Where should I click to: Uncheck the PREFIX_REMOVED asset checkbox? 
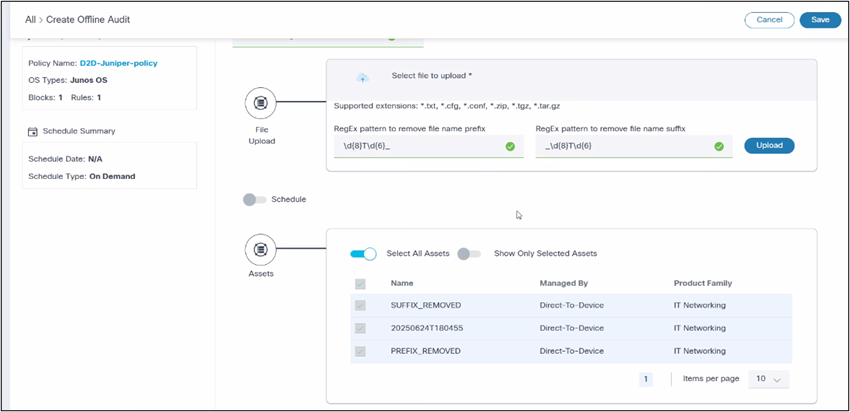tap(360, 351)
